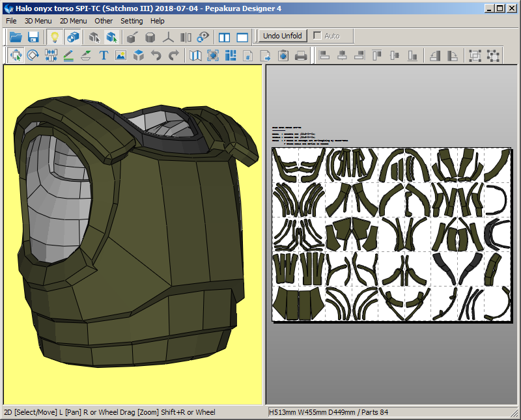
Task: Click the eye with refresh arrow icon
Action: tap(203, 37)
